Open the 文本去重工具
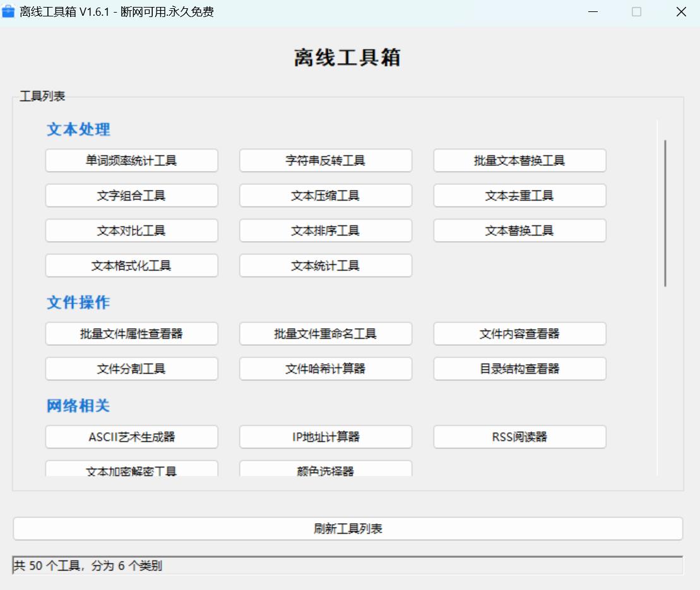Viewport: 700px width, 590px height. pyautogui.click(x=519, y=196)
